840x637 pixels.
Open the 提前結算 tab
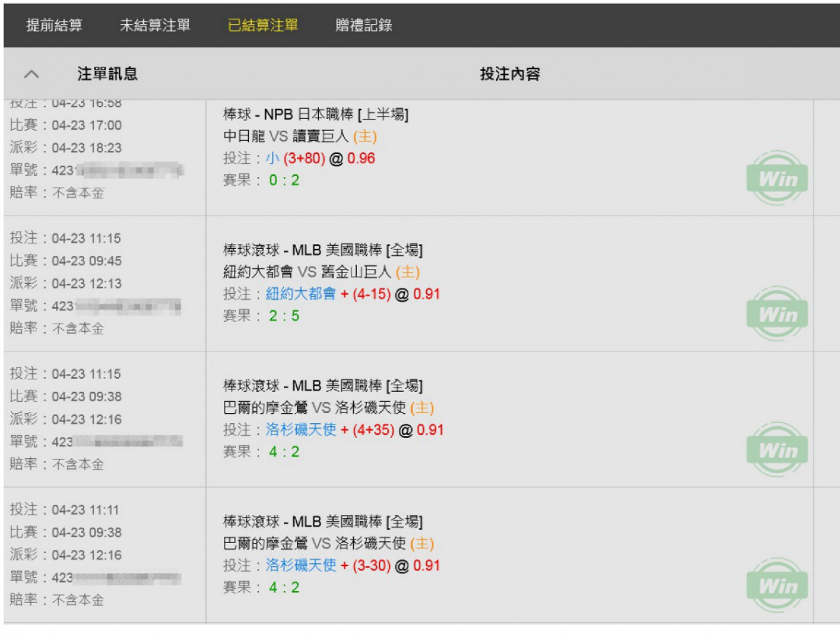pos(54,25)
